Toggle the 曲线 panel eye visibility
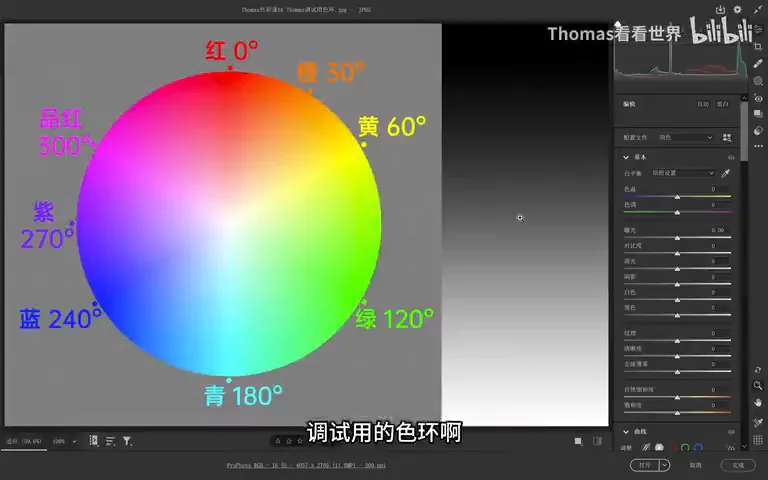Viewport: 768px width, 480px height. tap(731, 432)
